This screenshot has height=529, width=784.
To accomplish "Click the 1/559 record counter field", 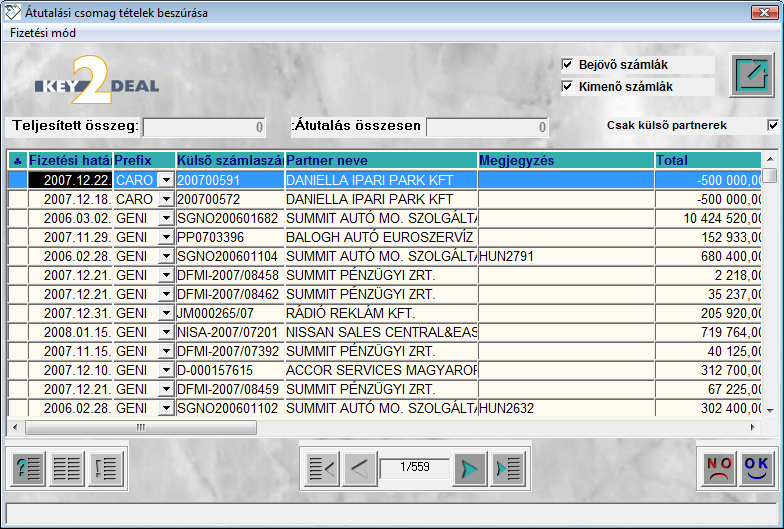I will point(414,468).
